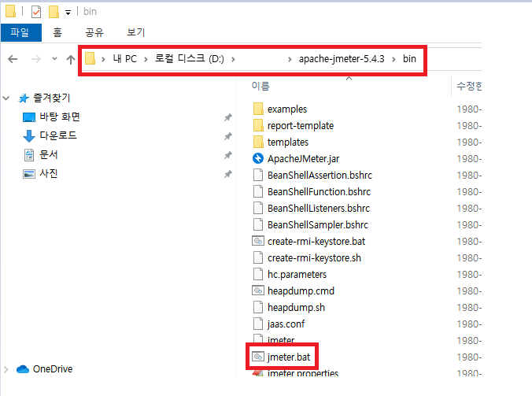Open 다운로드 in navigation pane

point(58,135)
